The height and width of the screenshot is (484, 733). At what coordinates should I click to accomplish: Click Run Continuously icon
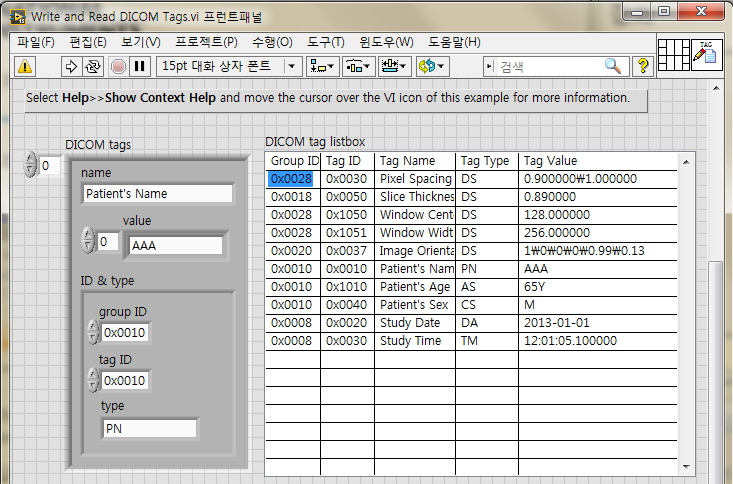[x=93, y=66]
